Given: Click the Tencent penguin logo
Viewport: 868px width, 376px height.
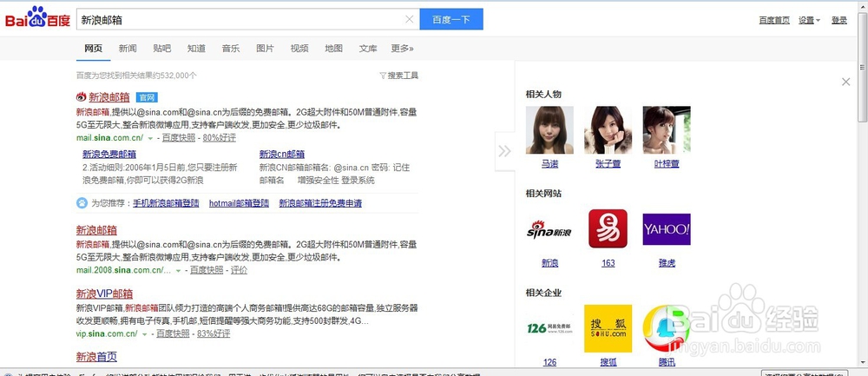Looking at the screenshot, I should tap(666, 328).
